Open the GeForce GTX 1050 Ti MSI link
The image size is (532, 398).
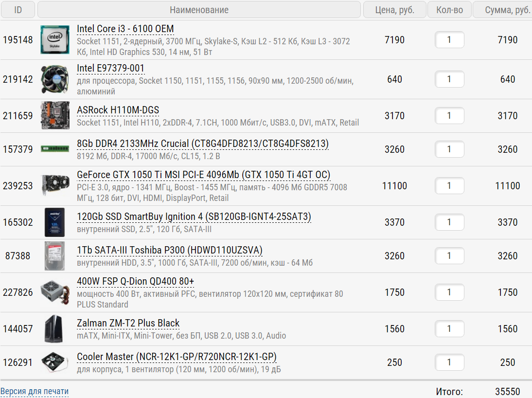pyautogui.click(x=204, y=175)
